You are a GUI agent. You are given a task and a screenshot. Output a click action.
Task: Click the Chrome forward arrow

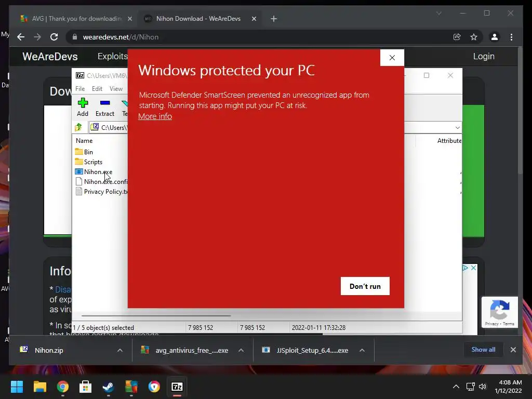(37, 37)
